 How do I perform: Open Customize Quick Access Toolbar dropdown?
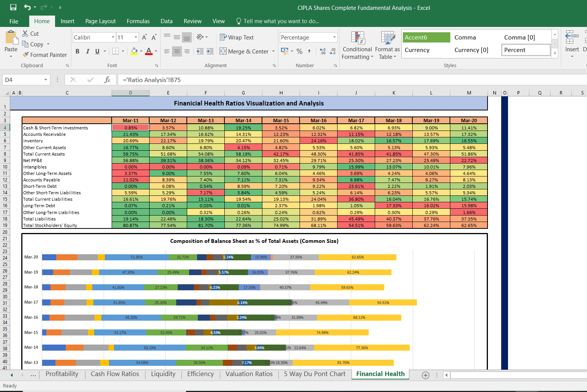coord(60,8)
